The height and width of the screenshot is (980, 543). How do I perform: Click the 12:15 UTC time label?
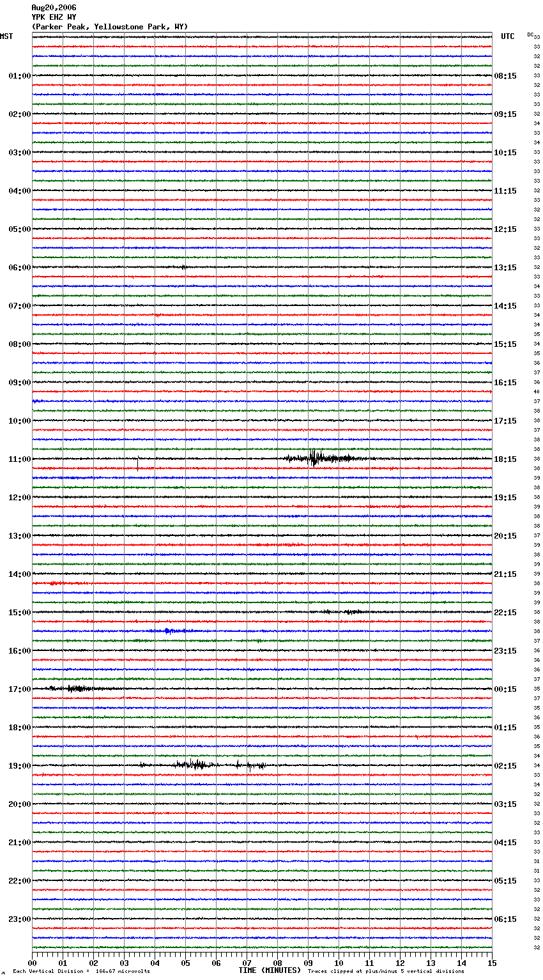click(505, 229)
